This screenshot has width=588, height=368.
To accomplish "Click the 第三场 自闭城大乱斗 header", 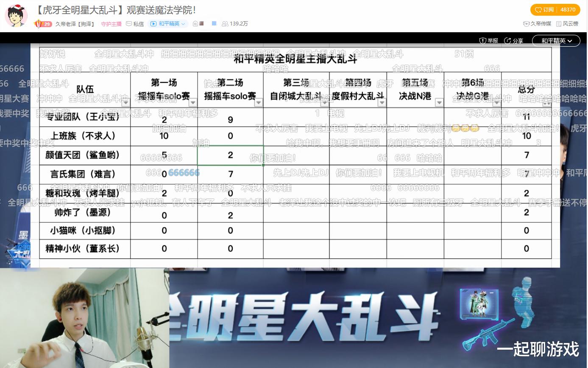I will pyautogui.click(x=296, y=89).
